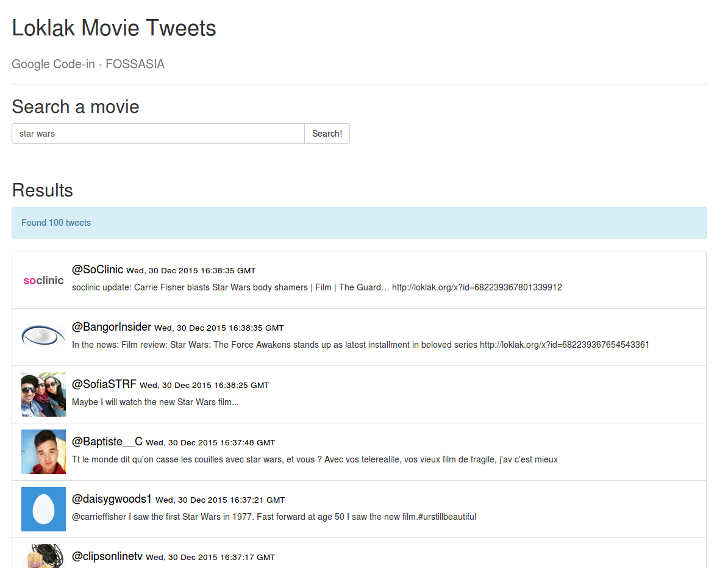Click the @Baptiste__C username
The width and height of the screenshot is (728, 568).
pyautogui.click(x=107, y=442)
